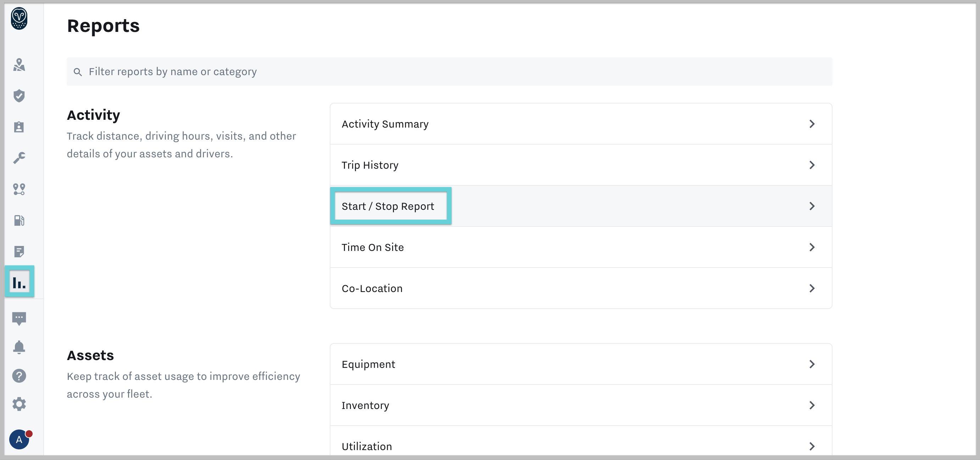
Task: Open the Documents page icon
Action: tap(20, 251)
